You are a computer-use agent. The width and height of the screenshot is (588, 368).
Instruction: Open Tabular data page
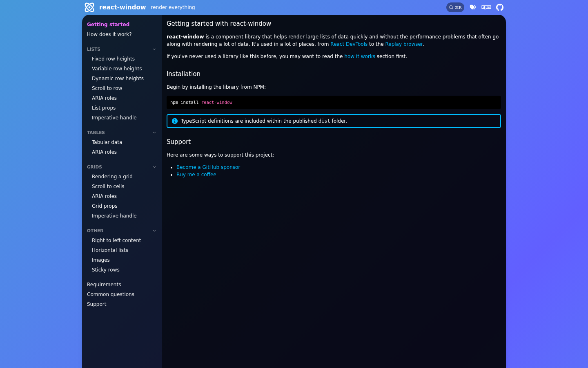click(x=107, y=142)
